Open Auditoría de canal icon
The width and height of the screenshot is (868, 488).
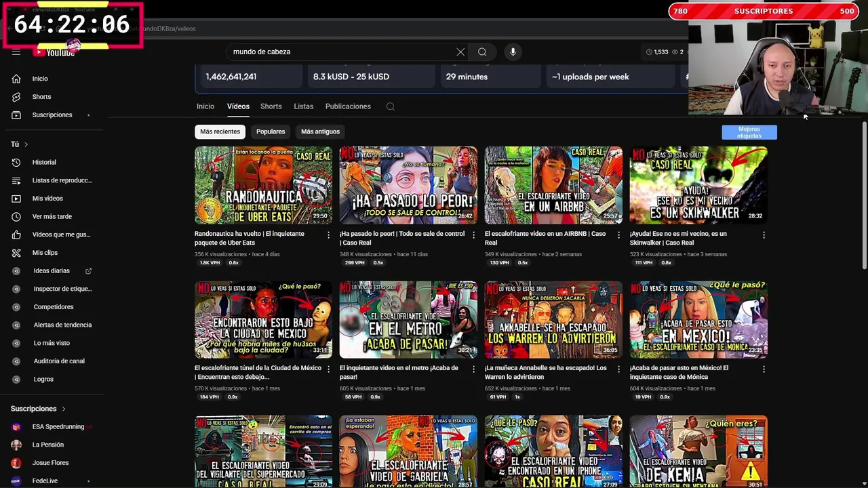(x=17, y=361)
